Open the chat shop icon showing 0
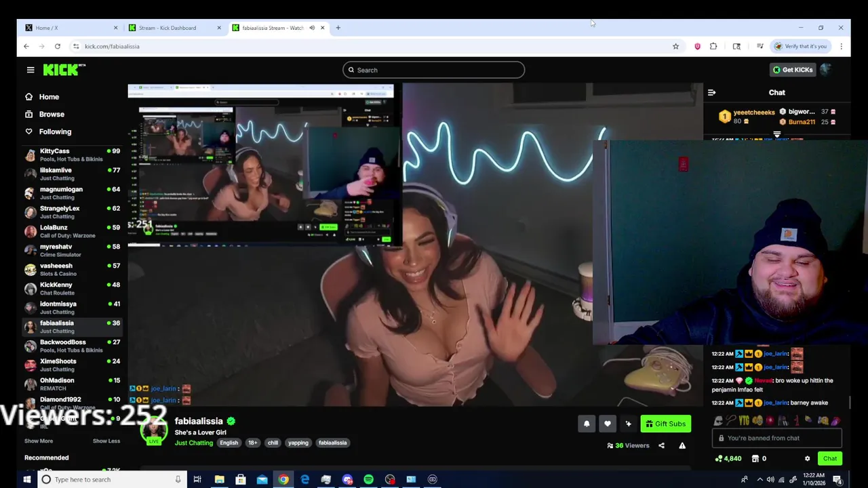The image size is (868, 488). (759, 459)
